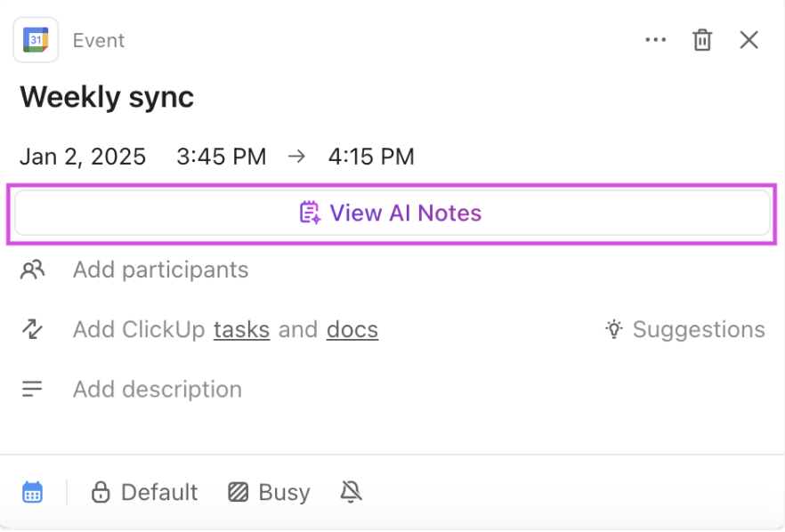Open the three-dot more options menu
Viewport: 785px width, 532px height.
(656, 40)
